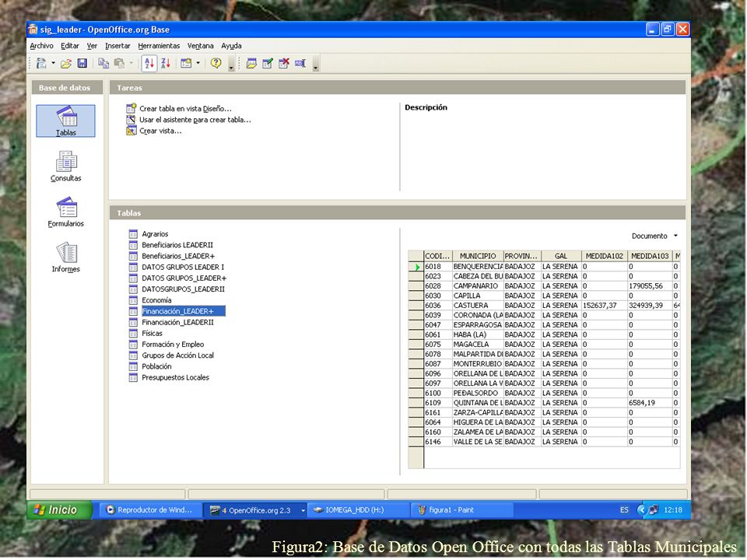Click Usar el asistente para crear tabla
The height and width of the screenshot is (560, 747).
[x=188, y=120]
